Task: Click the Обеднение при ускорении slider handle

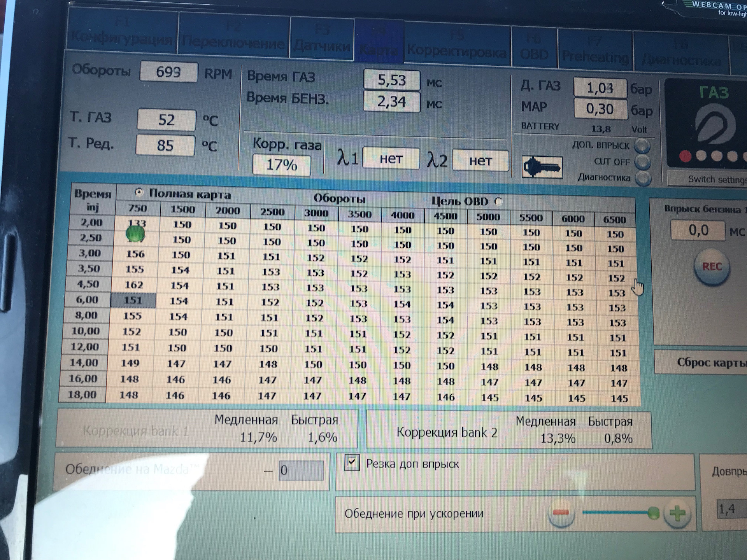Action: pyautogui.click(x=654, y=513)
